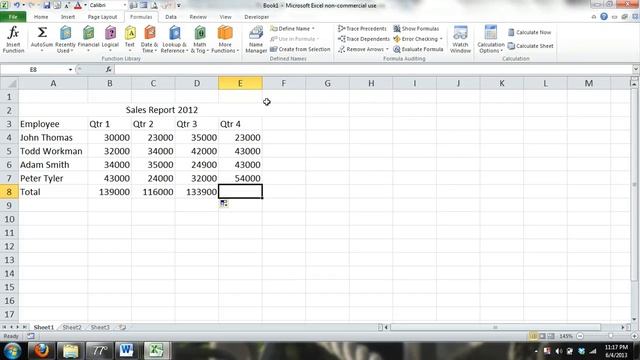Click the font color A icon in title bar

78,5
